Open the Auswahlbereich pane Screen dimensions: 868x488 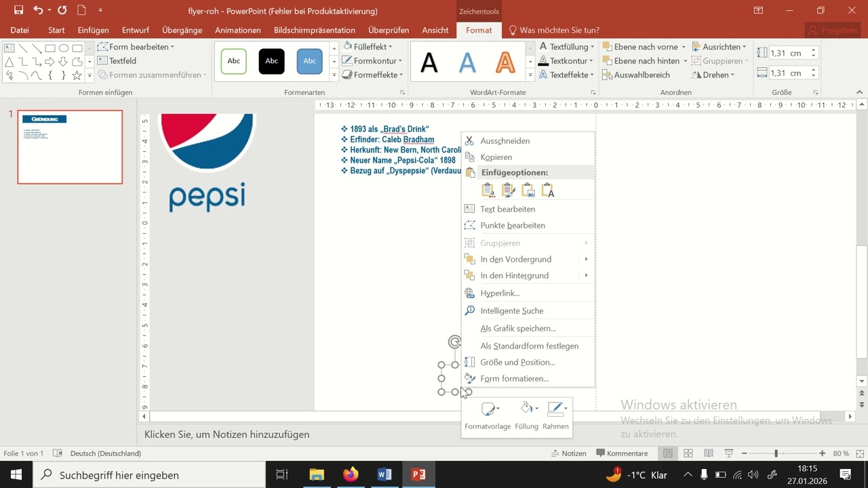[636, 75]
